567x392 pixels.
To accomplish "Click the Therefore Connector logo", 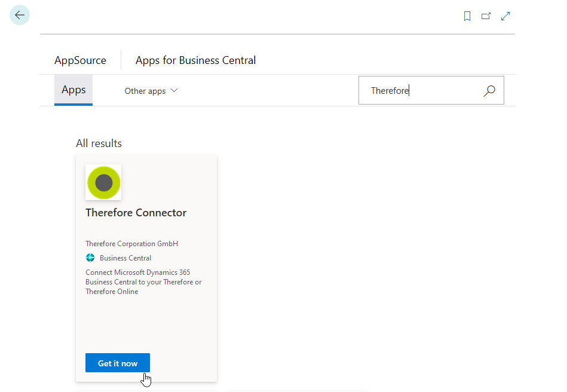I will click(103, 183).
